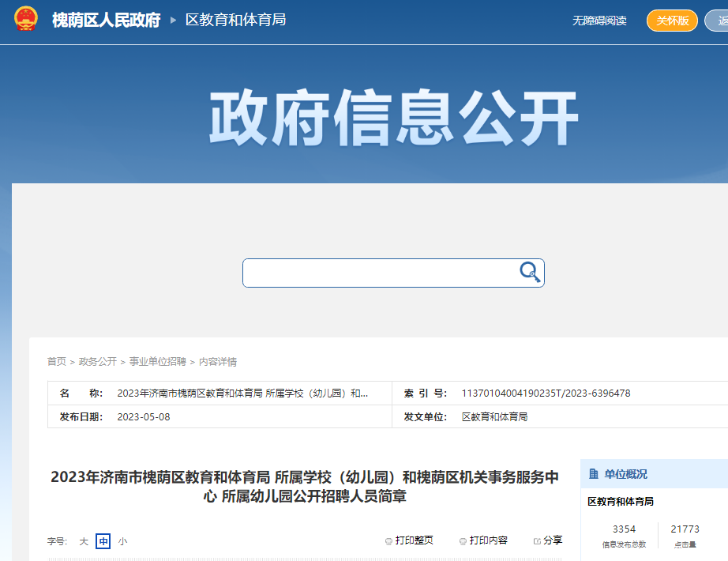Click 内容详情 breadcrumb
Screen dimensions: 728x561
click(218, 362)
